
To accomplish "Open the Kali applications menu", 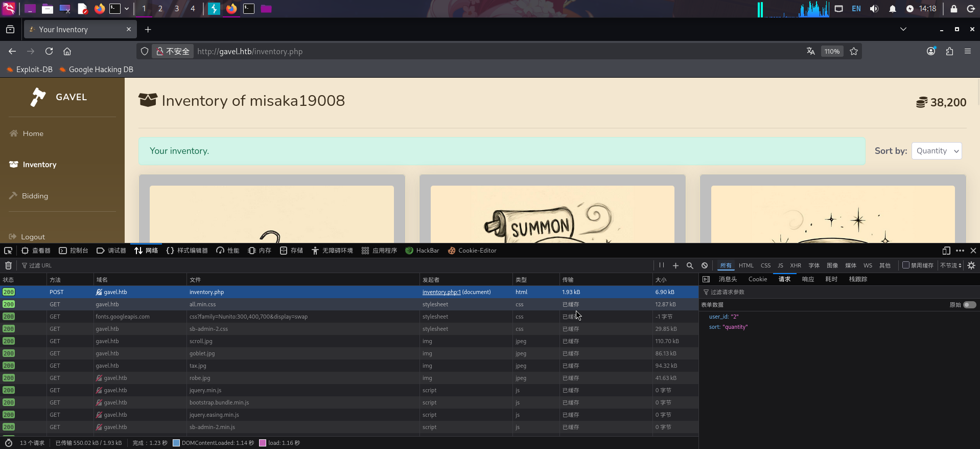I will (9, 9).
